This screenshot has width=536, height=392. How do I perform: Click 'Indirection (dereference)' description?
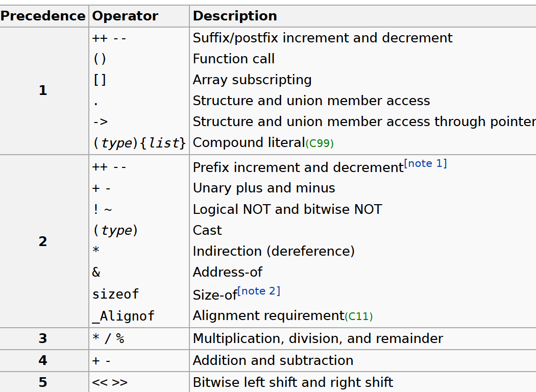[x=274, y=251]
